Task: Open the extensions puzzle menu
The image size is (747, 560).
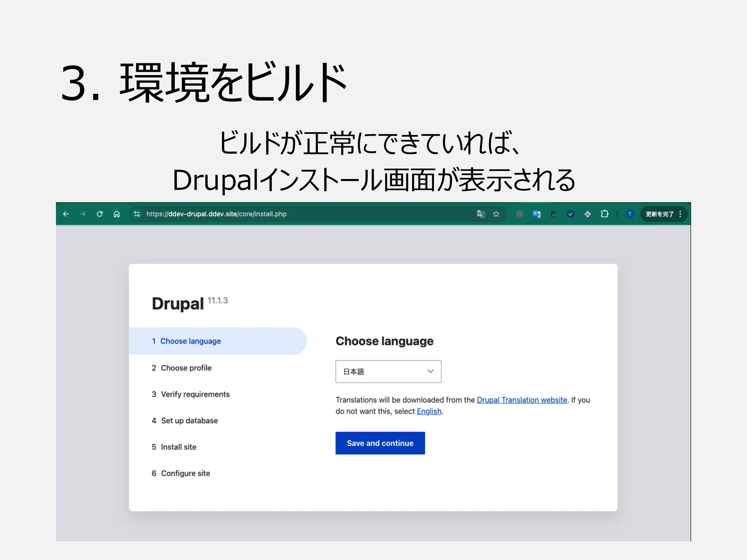Action: pyautogui.click(x=605, y=214)
